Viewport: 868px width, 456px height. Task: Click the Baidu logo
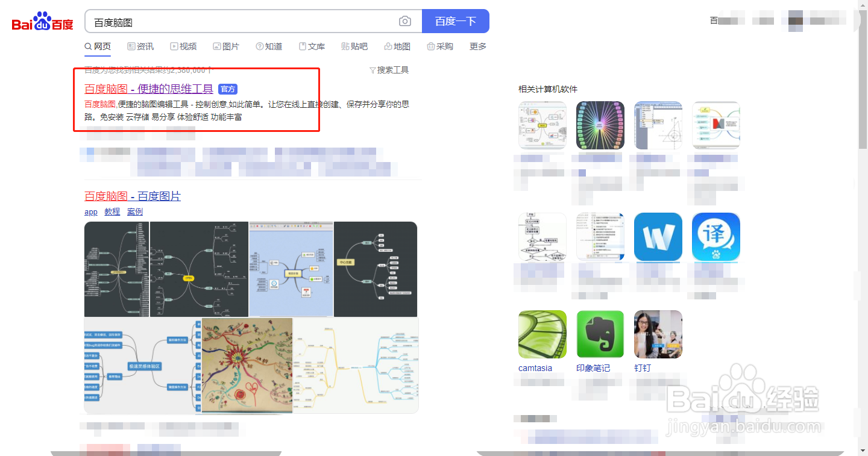click(x=42, y=22)
